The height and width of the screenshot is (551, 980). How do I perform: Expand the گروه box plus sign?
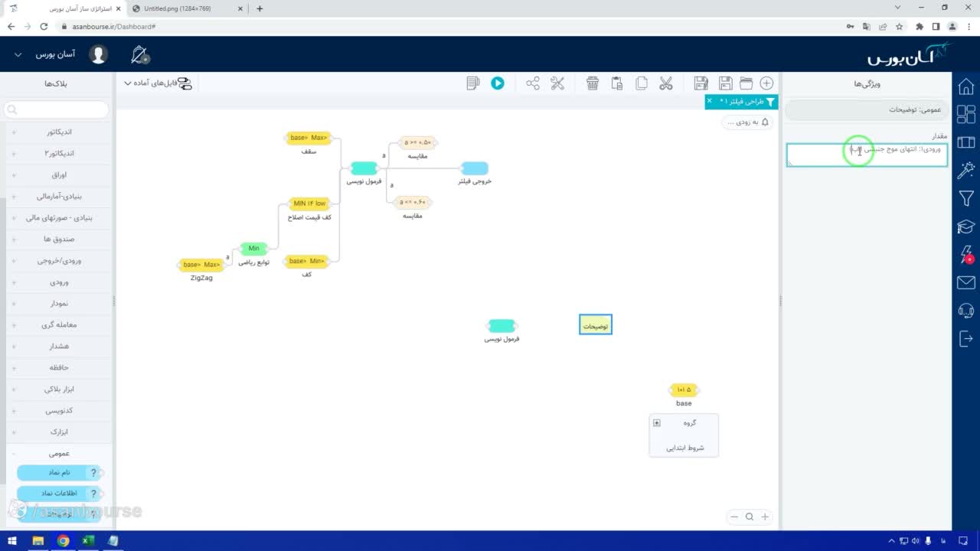[656, 423]
